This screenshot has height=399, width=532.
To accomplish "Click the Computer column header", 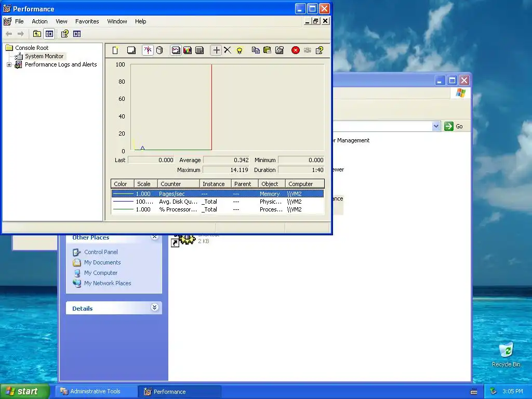I will [305, 184].
